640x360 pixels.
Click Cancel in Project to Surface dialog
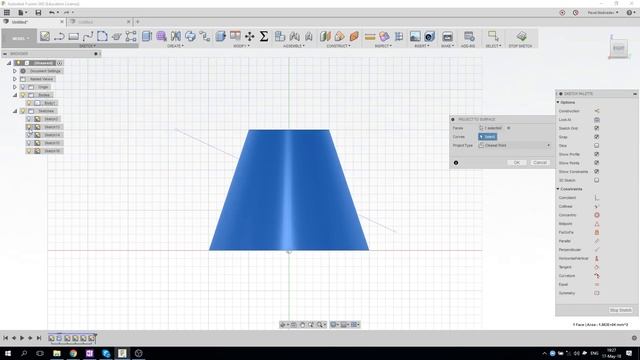(540, 162)
